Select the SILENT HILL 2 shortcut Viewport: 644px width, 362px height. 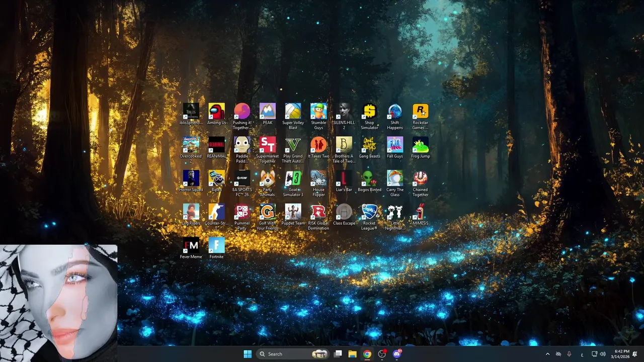point(344,117)
